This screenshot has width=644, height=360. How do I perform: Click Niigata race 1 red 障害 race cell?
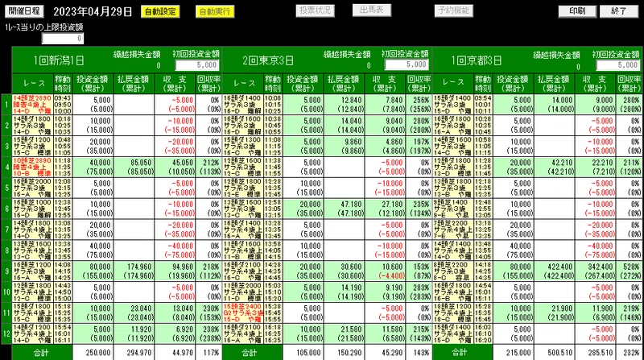[x=32, y=105]
